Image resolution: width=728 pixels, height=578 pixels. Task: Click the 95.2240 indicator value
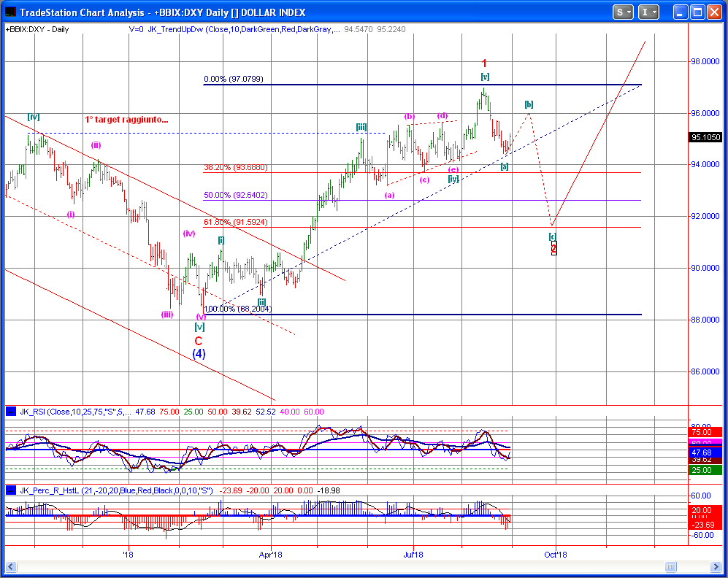(391, 29)
